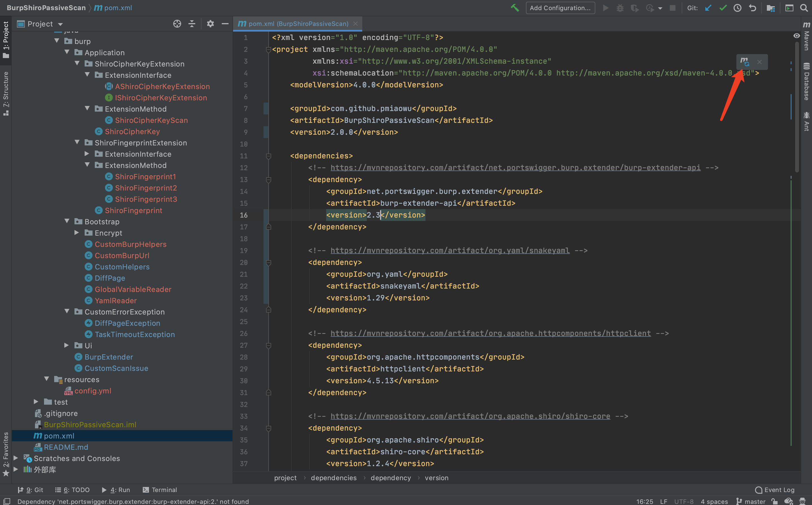This screenshot has width=812, height=505.
Task: Toggle the inspections eye icon in editor
Action: [x=796, y=36]
